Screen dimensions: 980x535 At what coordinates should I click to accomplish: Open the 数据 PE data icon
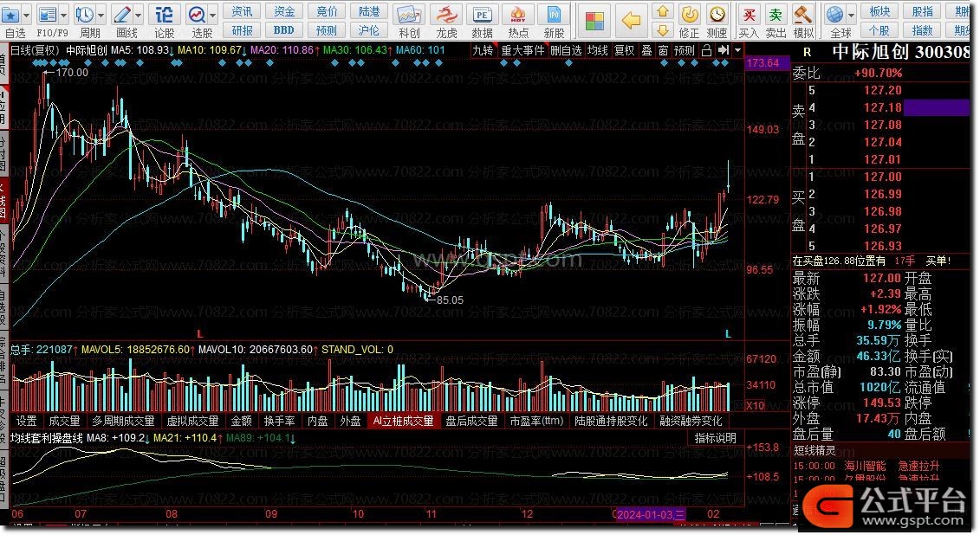point(482,15)
